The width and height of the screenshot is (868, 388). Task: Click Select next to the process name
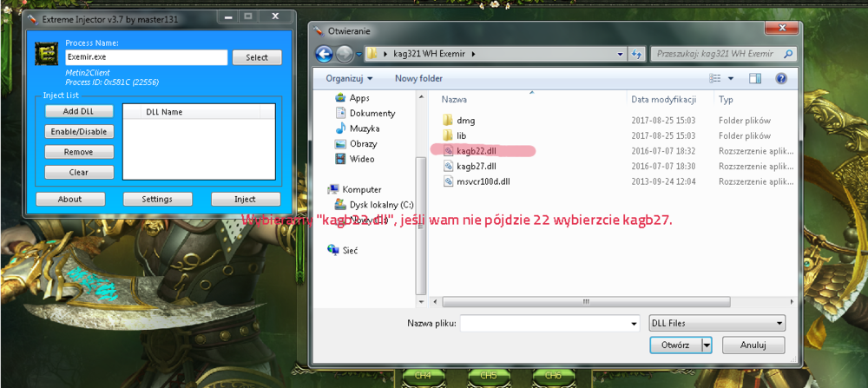tap(257, 57)
